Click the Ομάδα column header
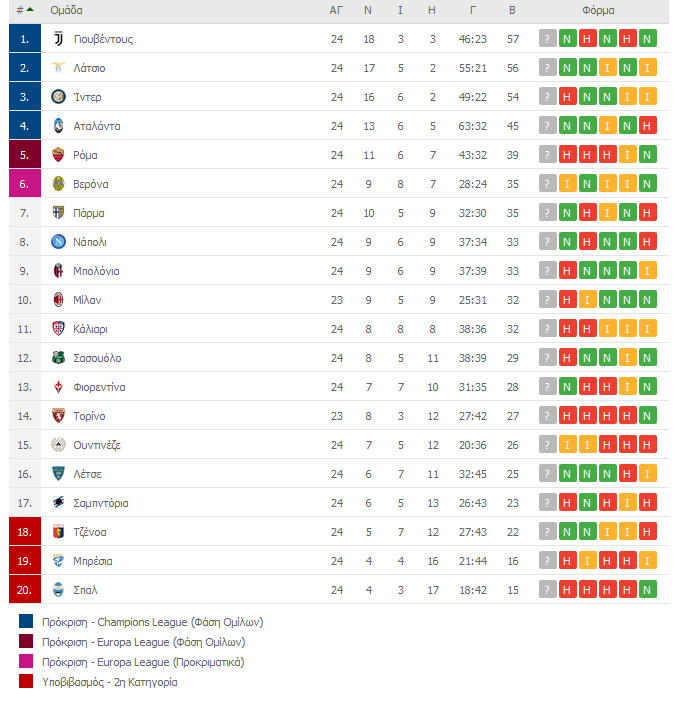 click(66, 10)
